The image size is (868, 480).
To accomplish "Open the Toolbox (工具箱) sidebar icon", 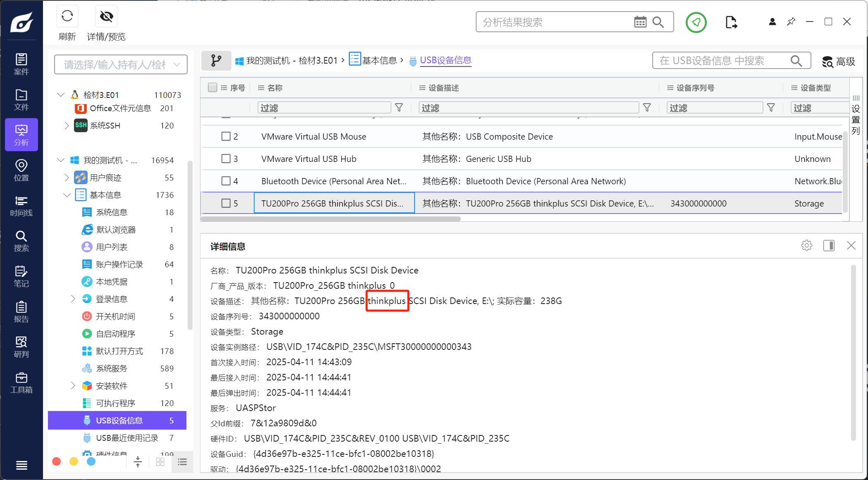I will tap(21, 383).
